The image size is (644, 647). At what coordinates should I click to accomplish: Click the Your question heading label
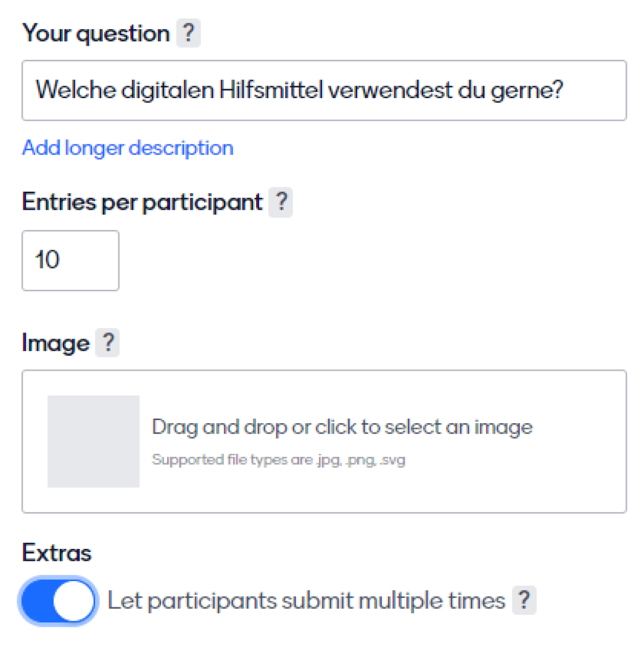pos(96,34)
